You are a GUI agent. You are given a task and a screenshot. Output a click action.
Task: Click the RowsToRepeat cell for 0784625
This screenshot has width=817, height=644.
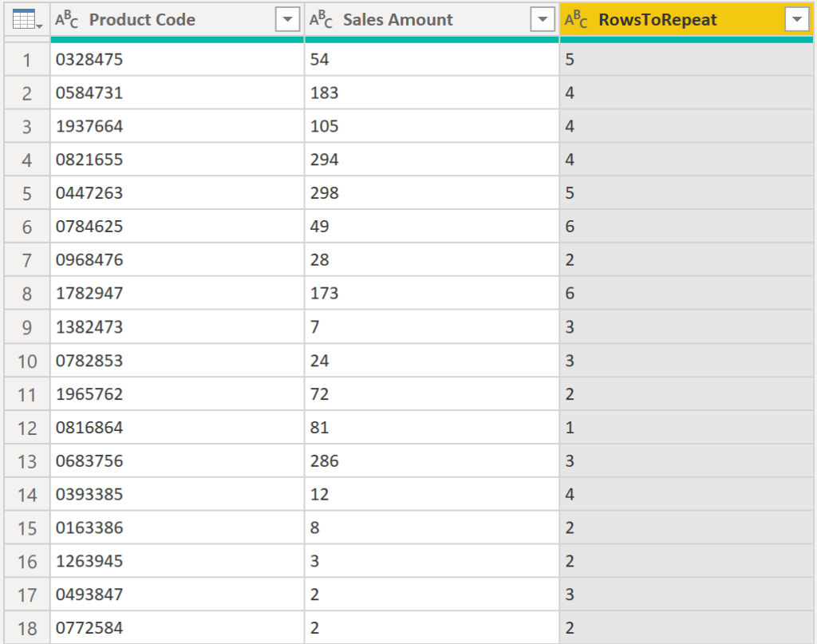click(686, 226)
